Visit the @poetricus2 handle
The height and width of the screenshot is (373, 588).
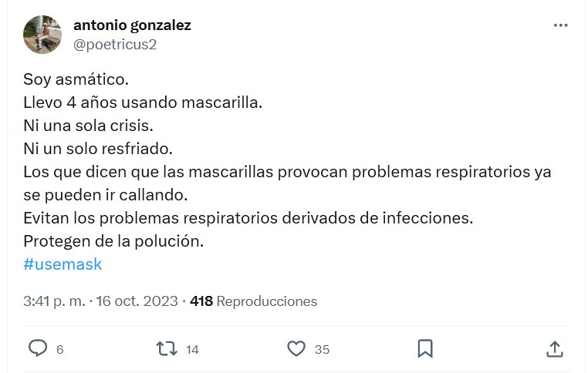click(115, 44)
